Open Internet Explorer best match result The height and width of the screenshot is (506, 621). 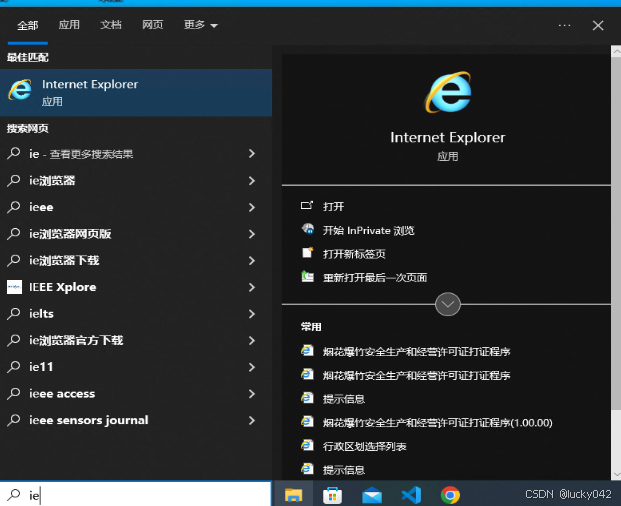(x=136, y=92)
